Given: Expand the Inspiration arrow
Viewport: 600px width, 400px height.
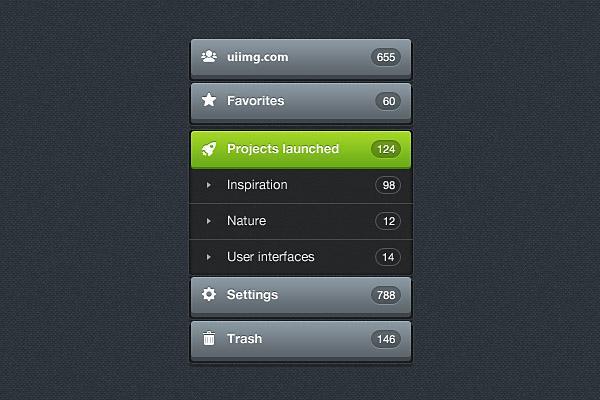Looking at the screenshot, I should [x=209, y=185].
